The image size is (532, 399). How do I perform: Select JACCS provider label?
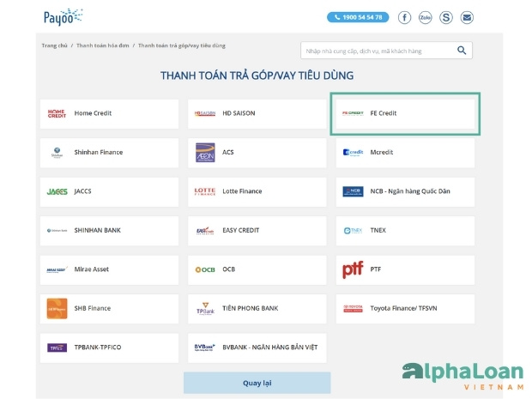[82, 191]
